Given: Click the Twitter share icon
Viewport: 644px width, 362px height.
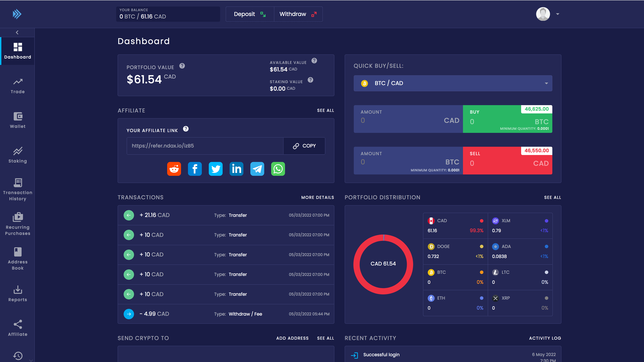Looking at the screenshot, I should click(x=216, y=169).
